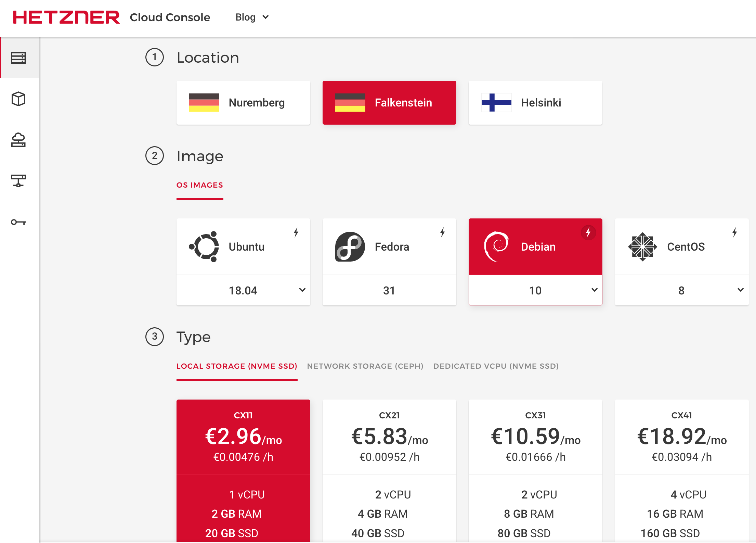
Task: Open the Blog project dropdown
Action: point(252,17)
